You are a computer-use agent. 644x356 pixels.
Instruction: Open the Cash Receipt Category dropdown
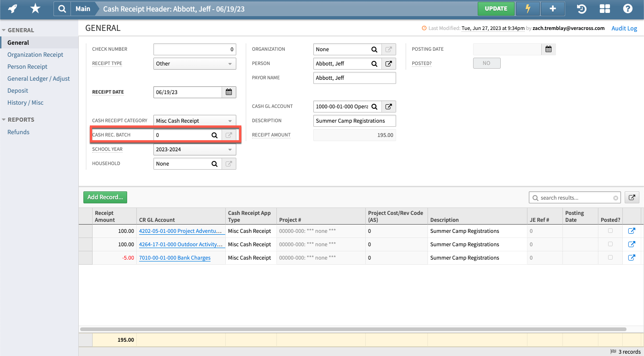[x=229, y=120]
